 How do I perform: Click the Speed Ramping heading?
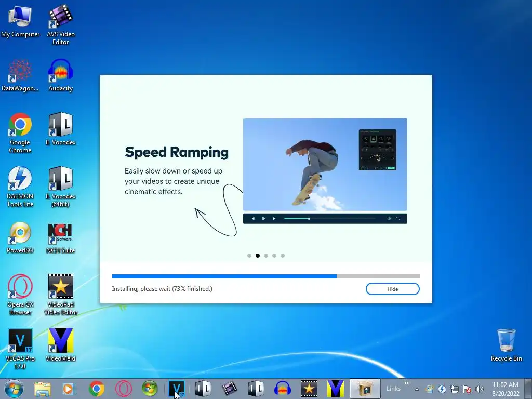pyautogui.click(x=177, y=152)
